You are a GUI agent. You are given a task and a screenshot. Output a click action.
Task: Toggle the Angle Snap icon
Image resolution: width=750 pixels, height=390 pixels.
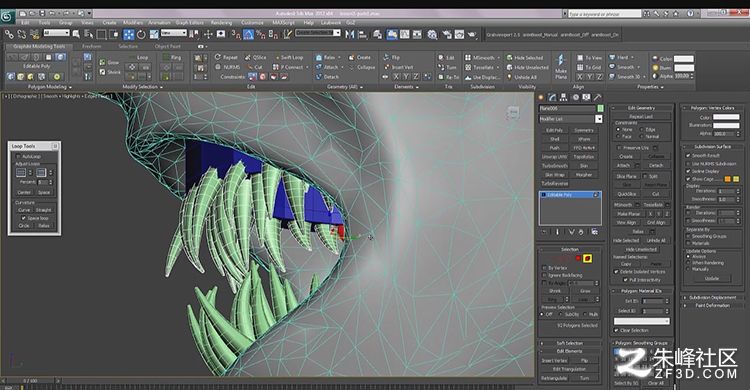248,34
